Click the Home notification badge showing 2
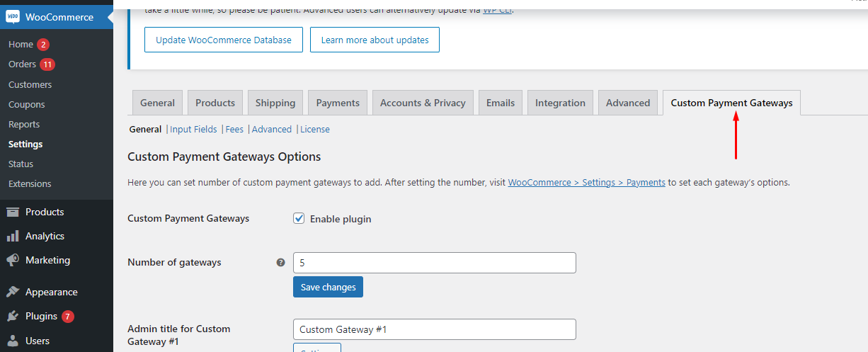The height and width of the screenshot is (352, 868). [x=43, y=45]
